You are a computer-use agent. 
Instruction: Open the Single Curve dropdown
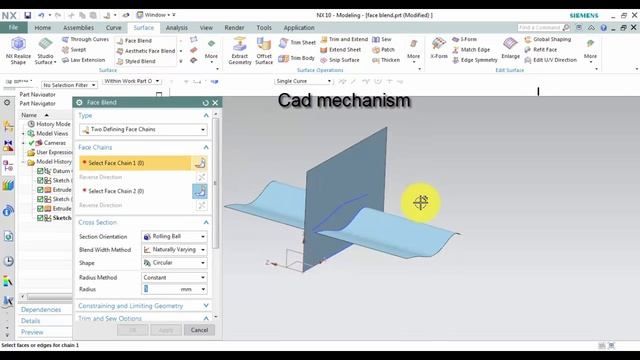tap(303, 81)
